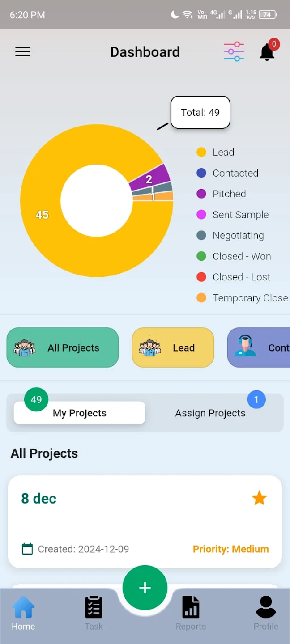Toggle Lead series in chart legend
The image size is (290, 644).
click(223, 153)
